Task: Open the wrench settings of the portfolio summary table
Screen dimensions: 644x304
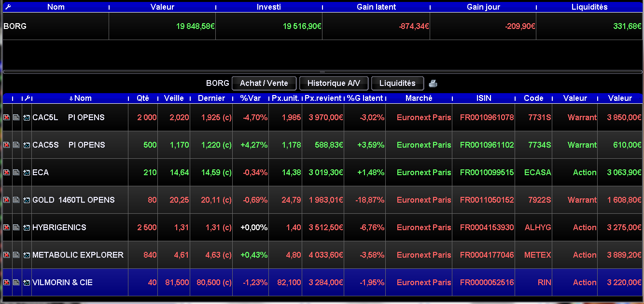Action: pos(7,7)
